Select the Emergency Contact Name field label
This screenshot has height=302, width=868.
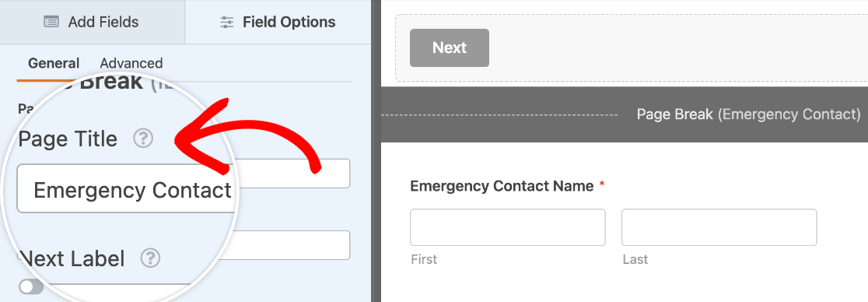[502, 186]
